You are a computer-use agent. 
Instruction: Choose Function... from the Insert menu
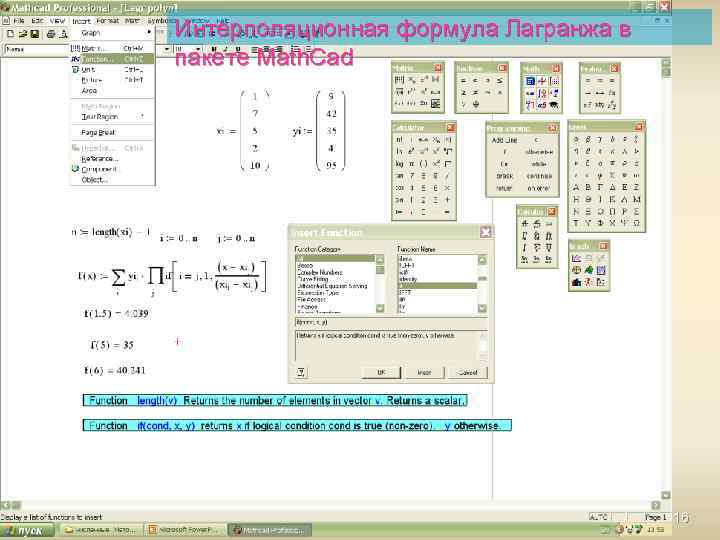[112, 59]
